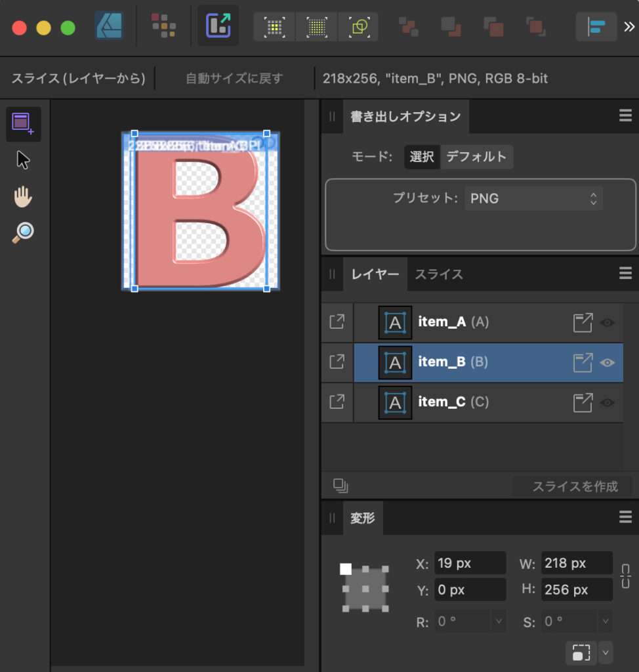
Task: Open the rotation R value dropdown
Action: (499, 621)
